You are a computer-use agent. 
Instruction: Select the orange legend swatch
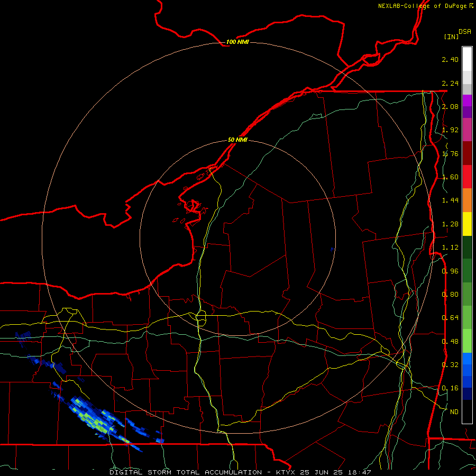(467, 200)
